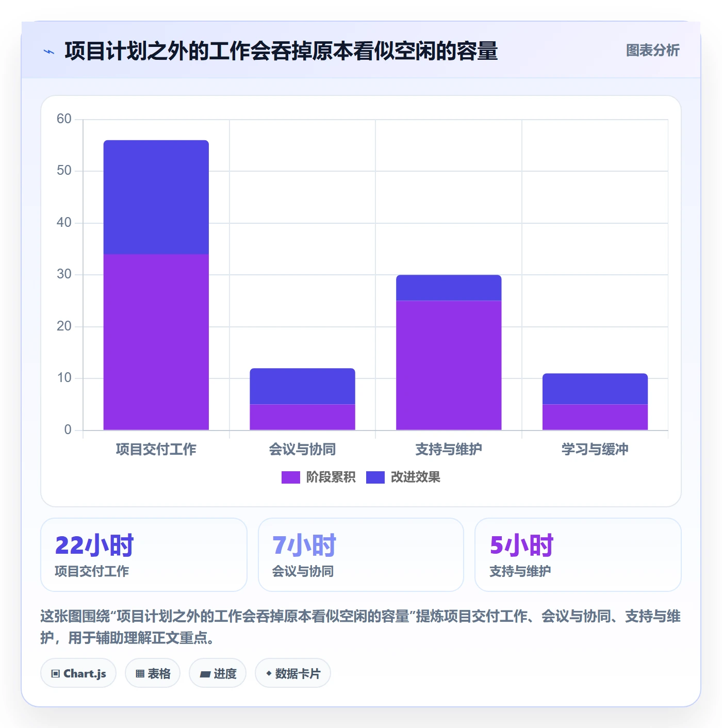This screenshot has height=728, width=722.
Task: Click the y-axis value 30
Action: click(x=64, y=274)
